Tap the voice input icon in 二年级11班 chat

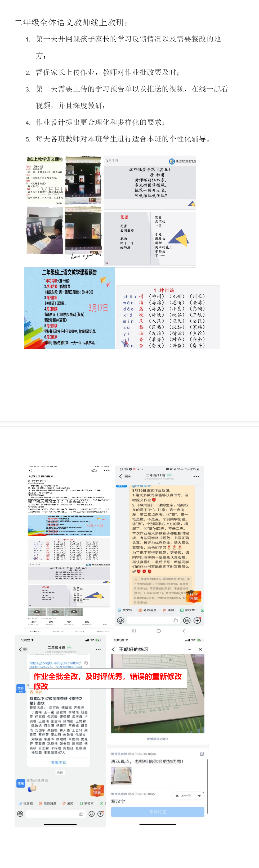(120, 620)
